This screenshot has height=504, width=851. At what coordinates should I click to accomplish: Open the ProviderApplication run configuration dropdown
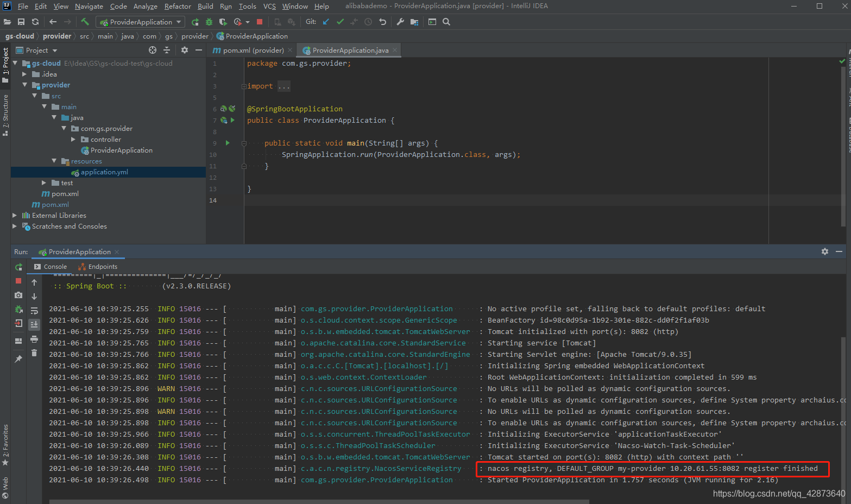[x=141, y=22]
